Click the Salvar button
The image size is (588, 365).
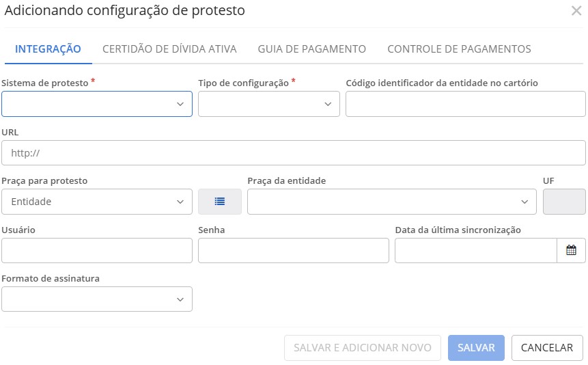(476, 348)
